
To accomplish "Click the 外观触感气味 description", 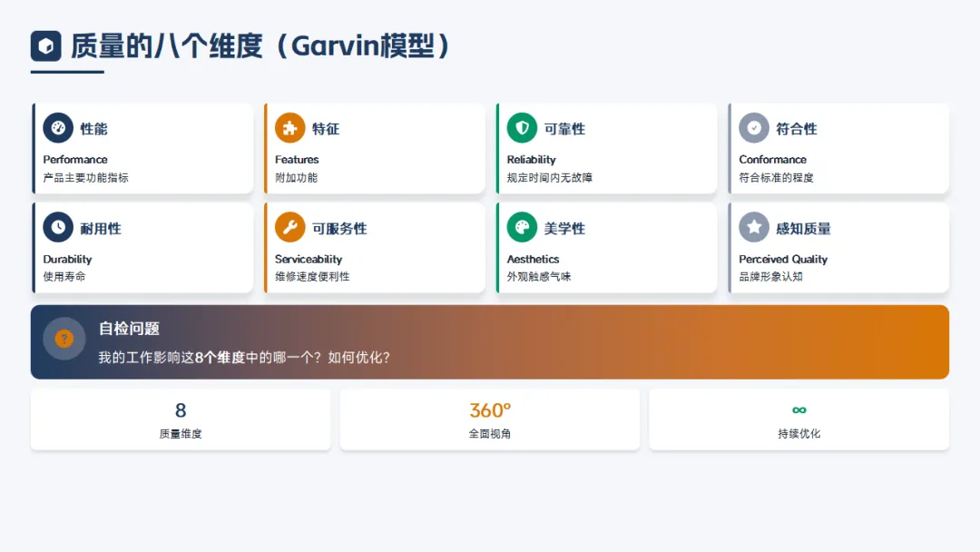I will point(539,276).
